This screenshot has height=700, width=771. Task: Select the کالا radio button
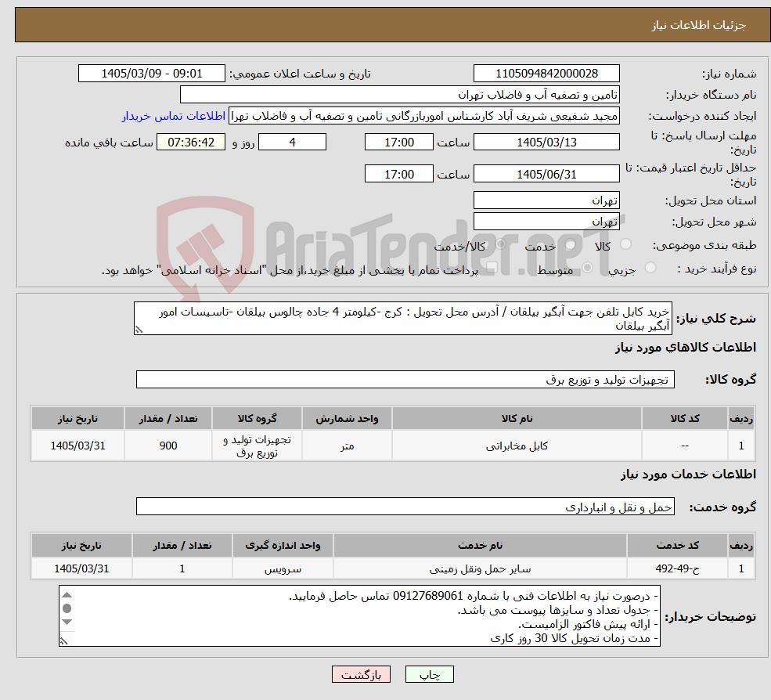click(626, 244)
